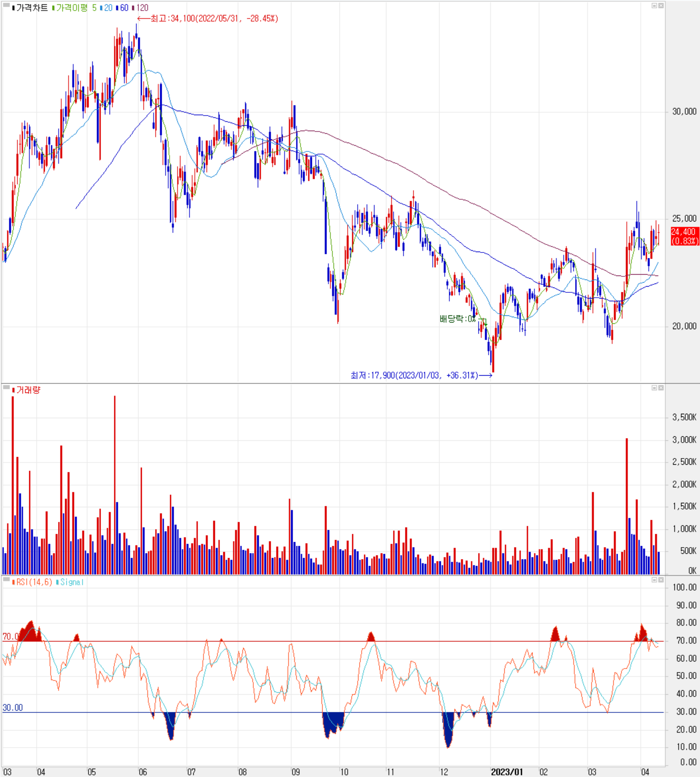The width and height of the screenshot is (700, 777).
Task: Click the 70.00 overbought line label
Action: tap(11, 637)
